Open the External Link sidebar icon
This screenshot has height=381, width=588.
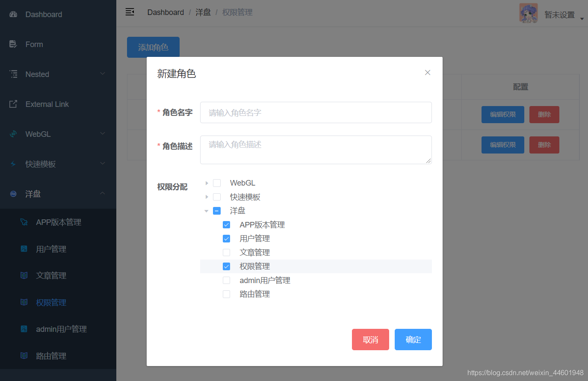pos(12,104)
